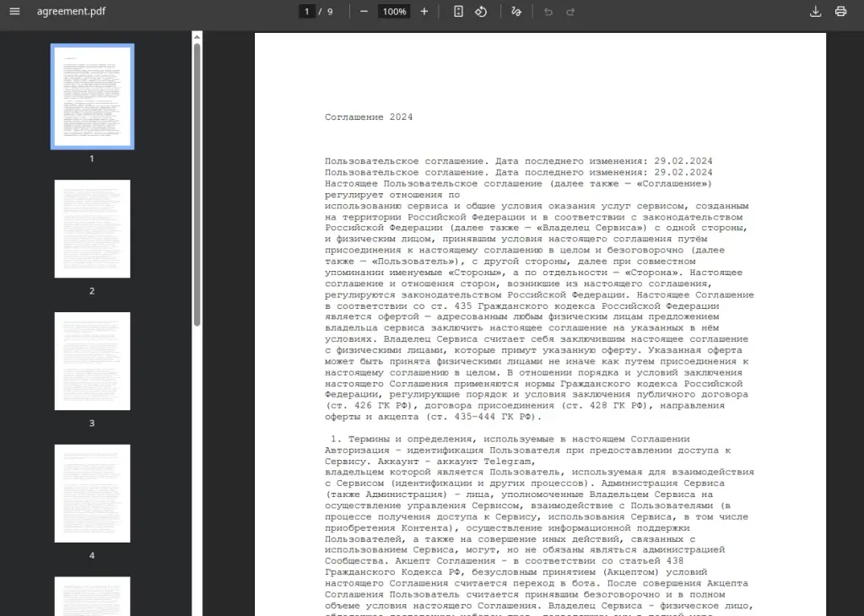Rotate the document counterclockwise

tap(481, 11)
